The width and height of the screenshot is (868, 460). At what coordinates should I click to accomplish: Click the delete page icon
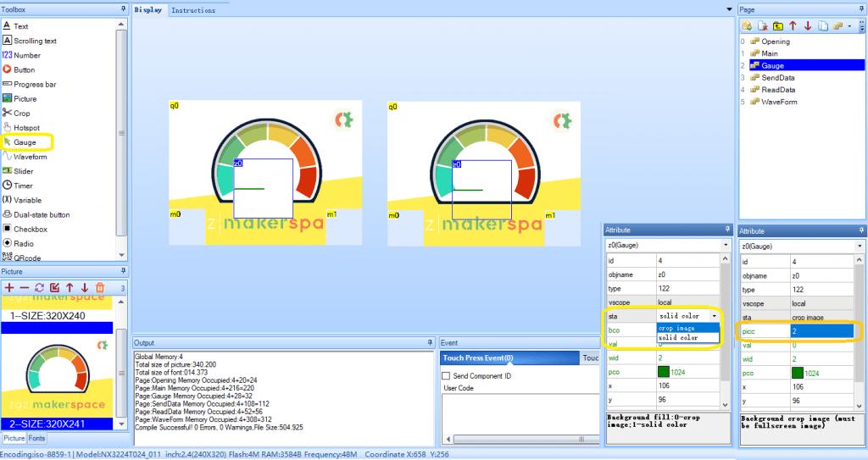click(762, 25)
